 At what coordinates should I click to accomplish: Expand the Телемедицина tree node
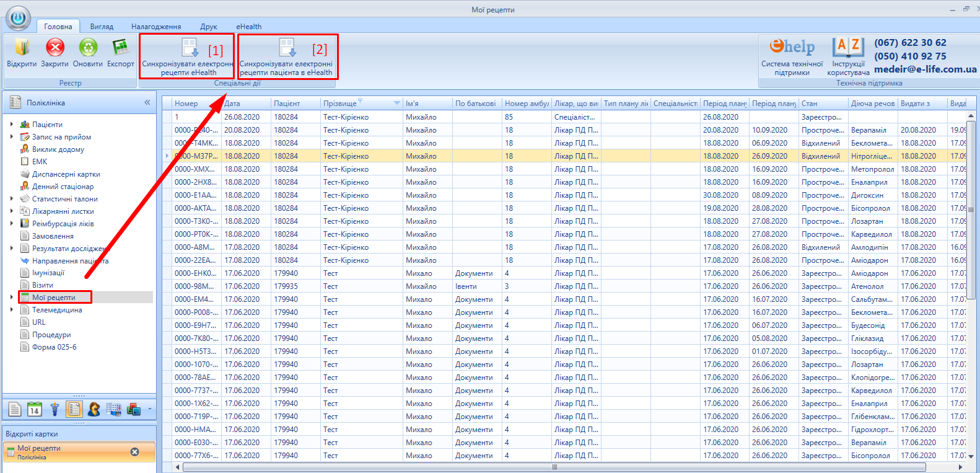coord(12,310)
